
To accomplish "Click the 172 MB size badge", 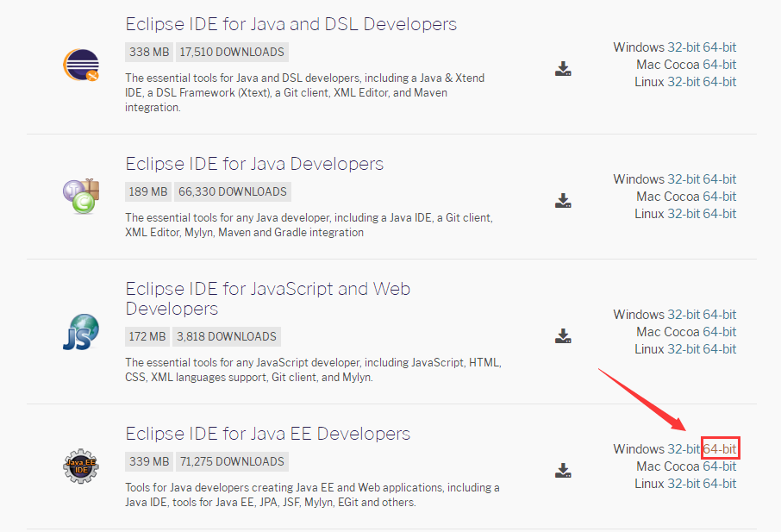I will (x=147, y=337).
